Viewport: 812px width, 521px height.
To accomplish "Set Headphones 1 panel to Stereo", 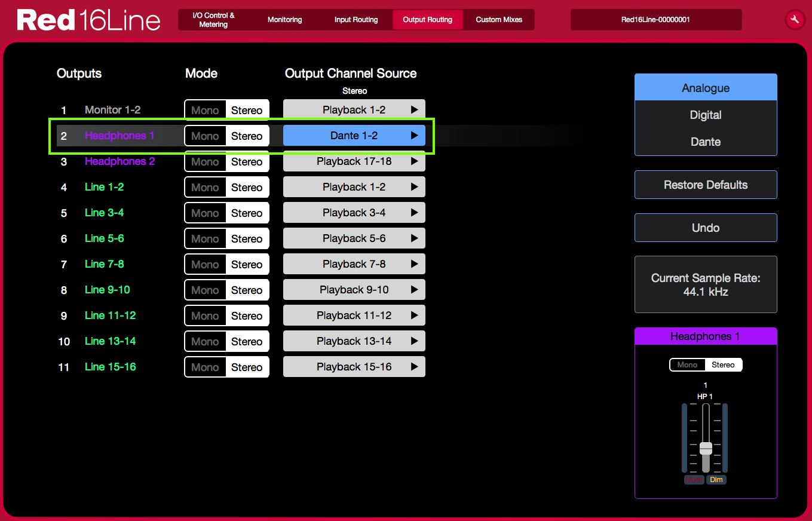I will tap(723, 364).
